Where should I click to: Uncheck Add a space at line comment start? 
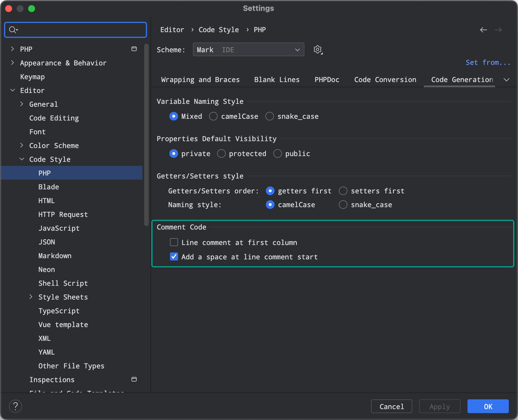[x=174, y=257]
